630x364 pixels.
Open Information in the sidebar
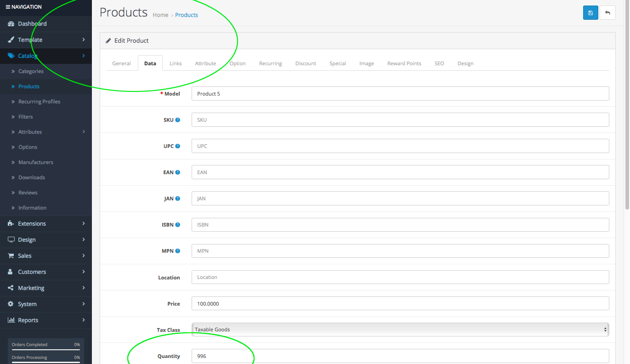46,208
